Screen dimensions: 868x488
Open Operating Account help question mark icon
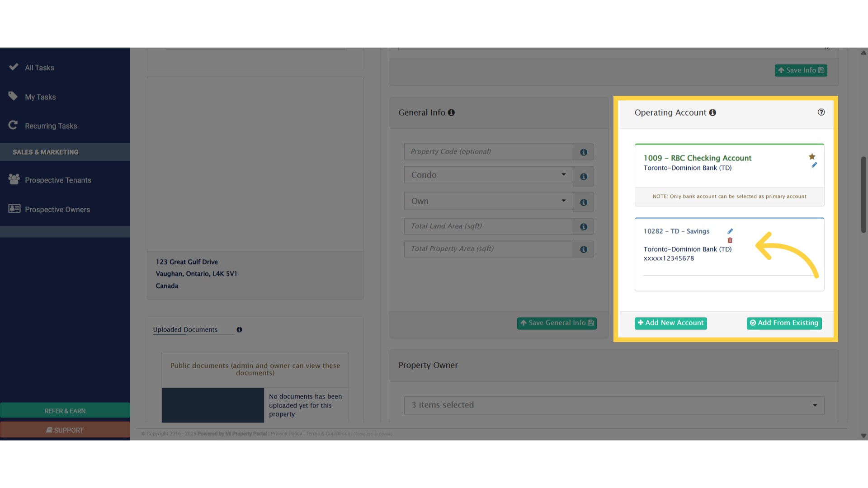821,113
